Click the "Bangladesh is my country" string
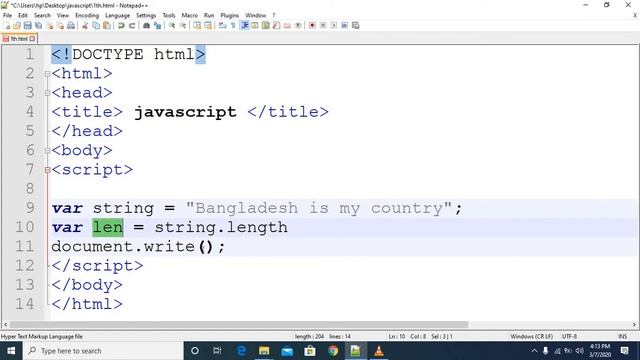 (x=319, y=208)
